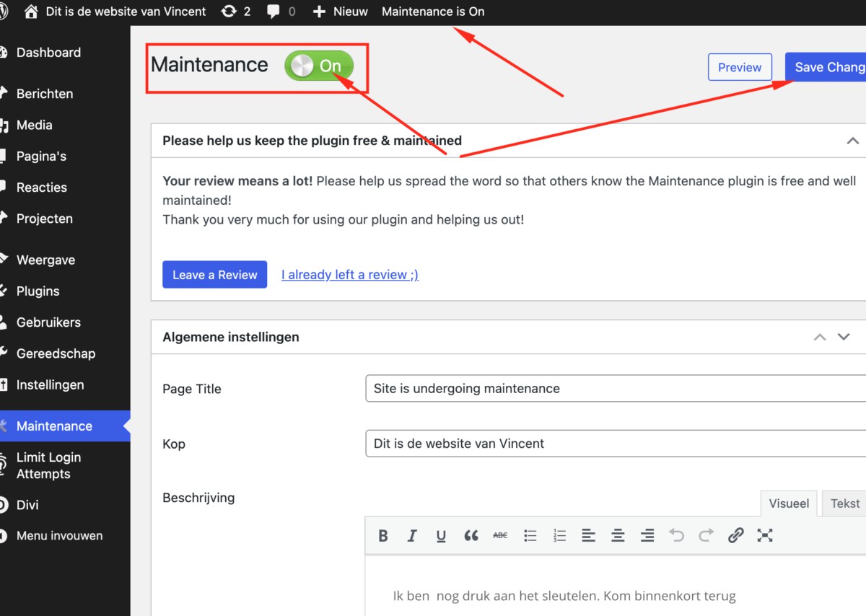Open Plugins in the sidebar menu
This screenshot has height=616, width=866.
[x=38, y=291]
